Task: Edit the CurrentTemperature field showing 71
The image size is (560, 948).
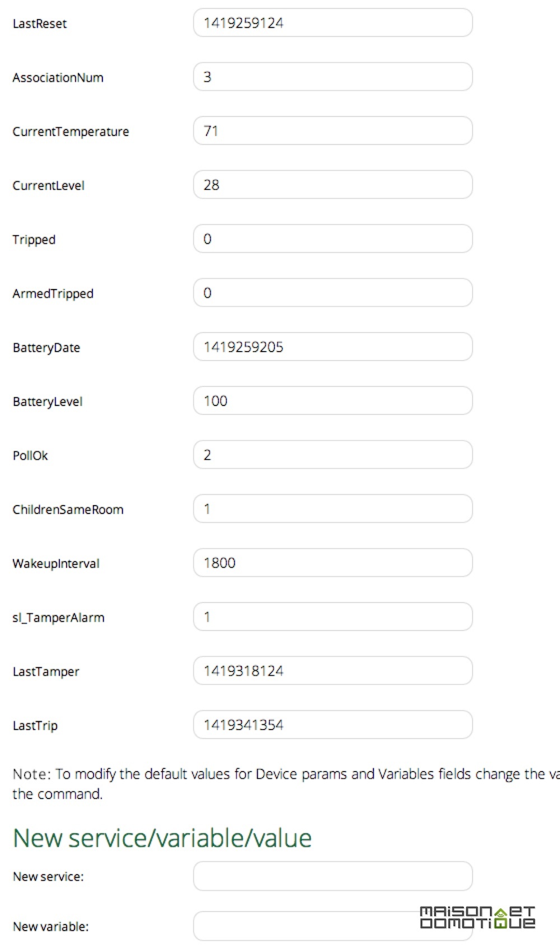Action: [x=333, y=131]
